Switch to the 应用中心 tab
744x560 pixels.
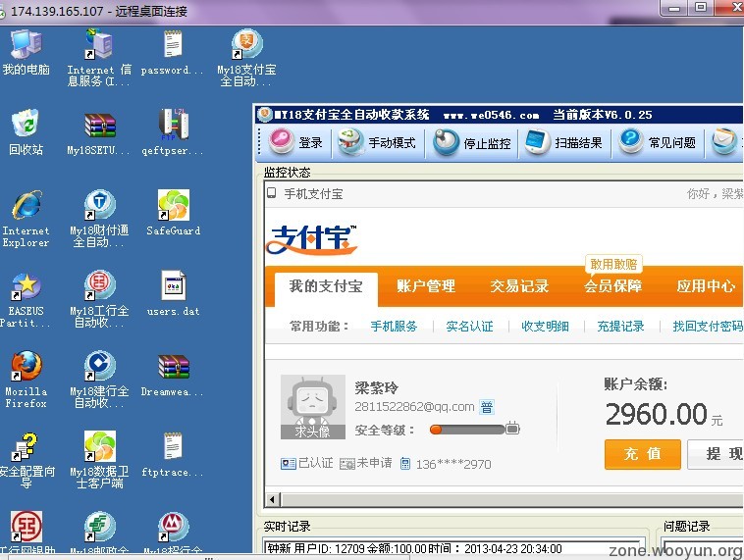tap(706, 286)
